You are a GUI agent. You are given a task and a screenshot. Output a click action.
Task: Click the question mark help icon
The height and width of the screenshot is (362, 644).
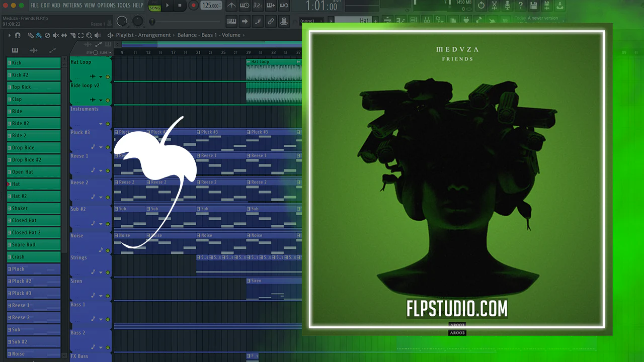coord(521,6)
